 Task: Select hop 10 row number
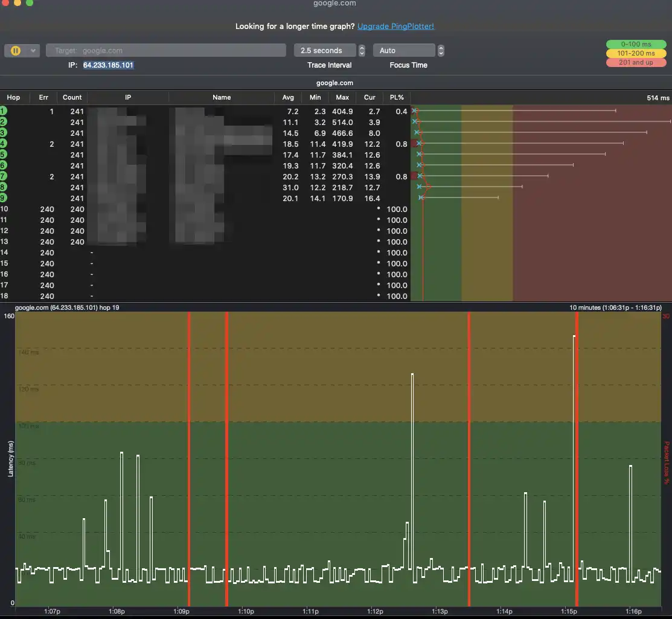(4, 209)
